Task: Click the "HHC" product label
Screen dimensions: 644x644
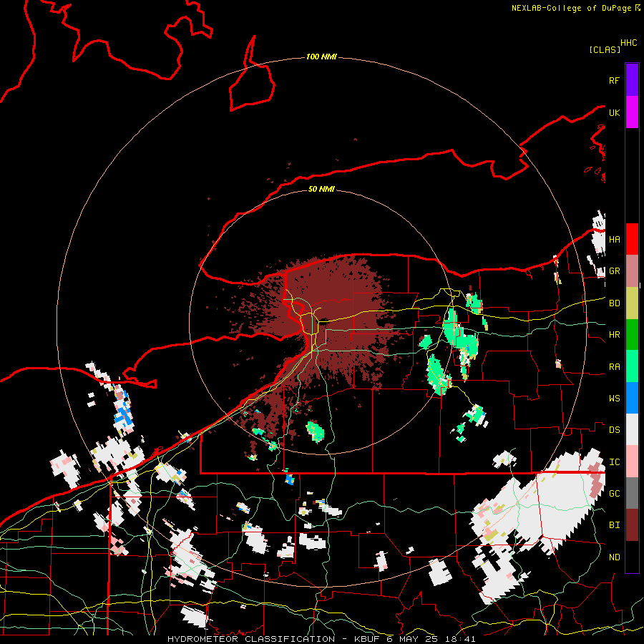Action: [628, 43]
